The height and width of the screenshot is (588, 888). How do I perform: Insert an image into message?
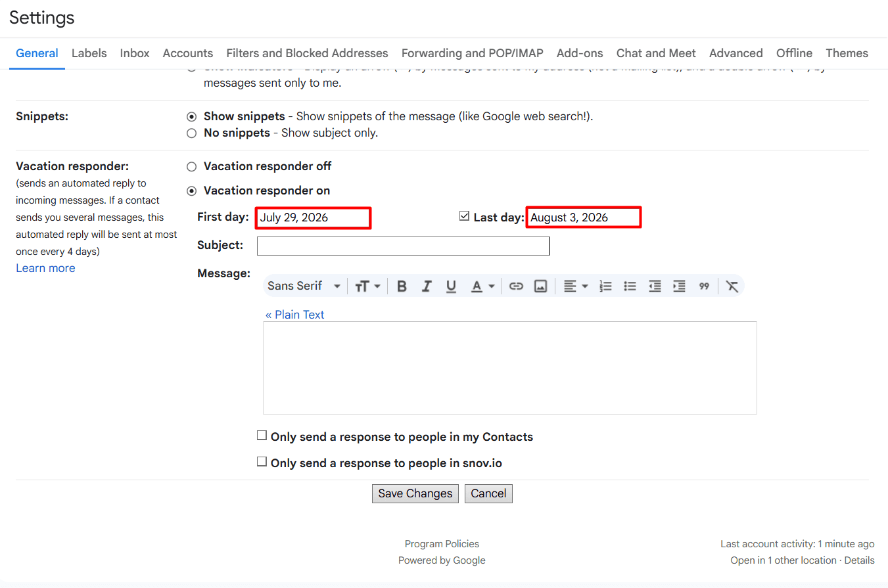click(540, 286)
